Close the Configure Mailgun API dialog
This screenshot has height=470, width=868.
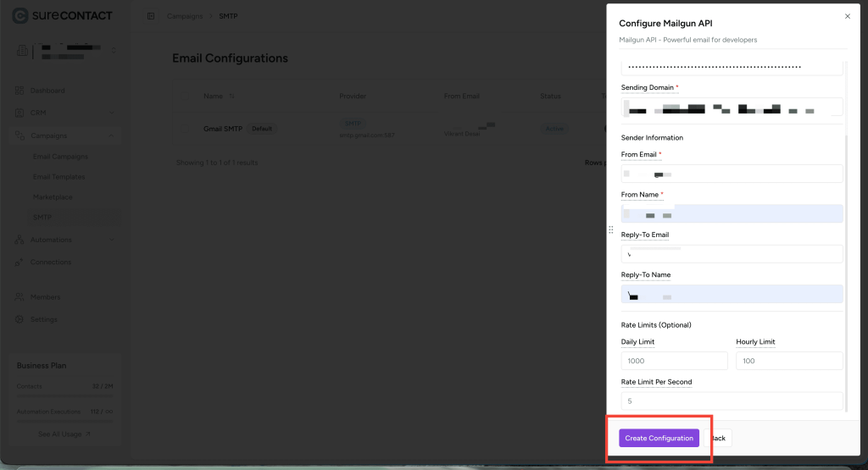coord(848,16)
